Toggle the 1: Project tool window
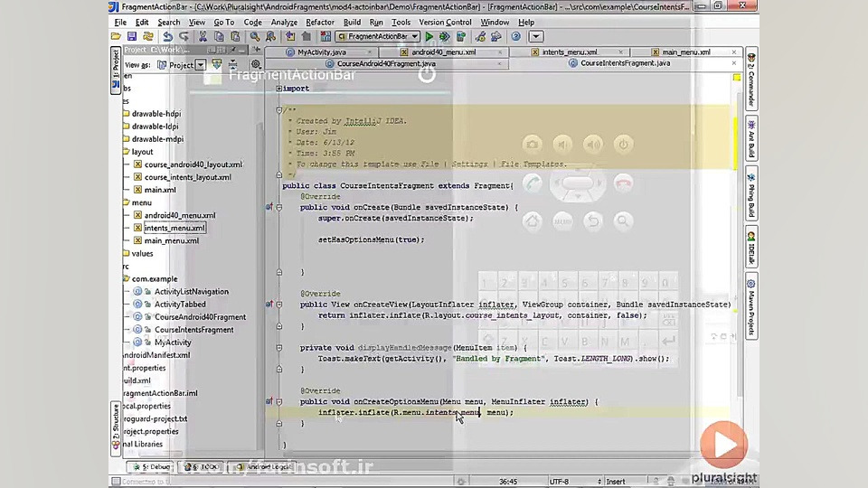The height and width of the screenshot is (488, 868). pyautogui.click(x=115, y=70)
